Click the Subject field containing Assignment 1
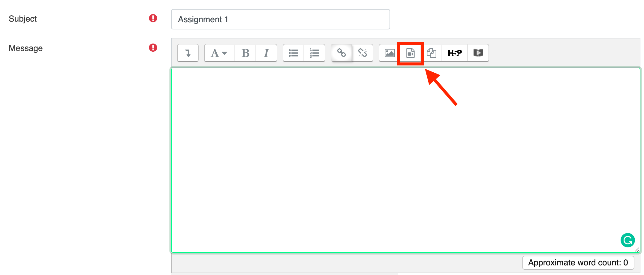The height and width of the screenshot is (275, 644). click(x=280, y=20)
